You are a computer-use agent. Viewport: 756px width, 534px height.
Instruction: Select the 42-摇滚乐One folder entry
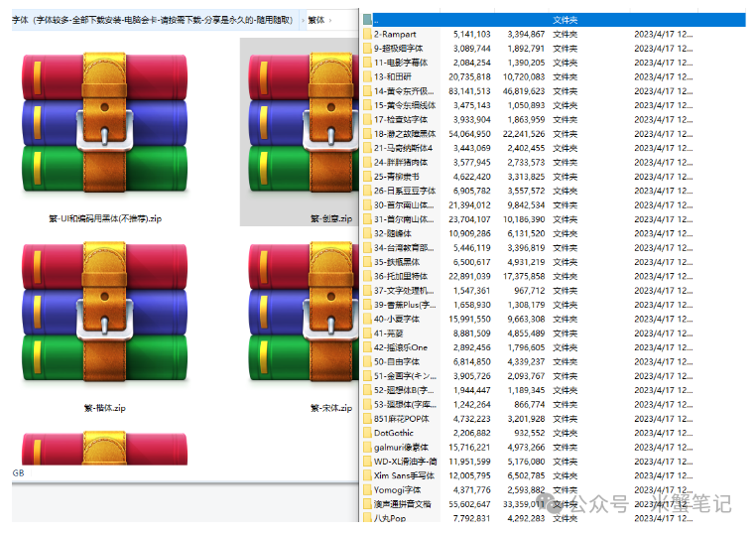click(x=400, y=347)
